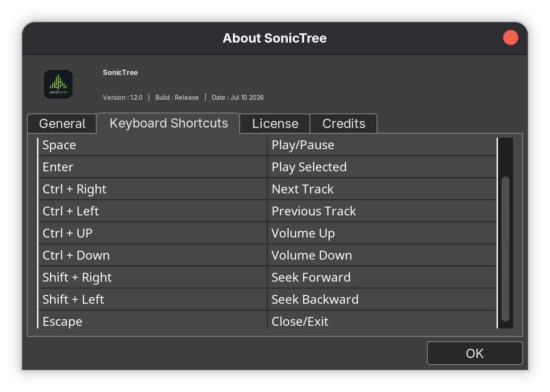Click the Ctrl + Down shortcut cell
Viewport: 550px width, 392px height.
[x=153, y=255]
